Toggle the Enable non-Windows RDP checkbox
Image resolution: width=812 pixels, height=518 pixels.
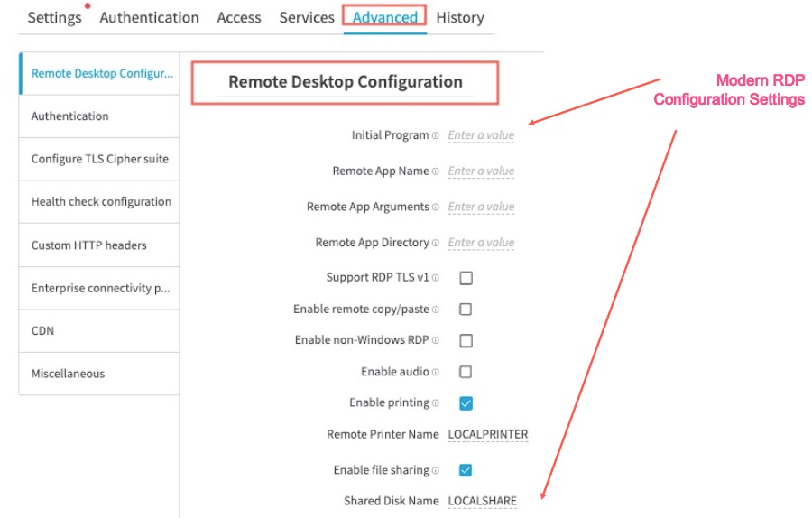(x=466, y=341)
